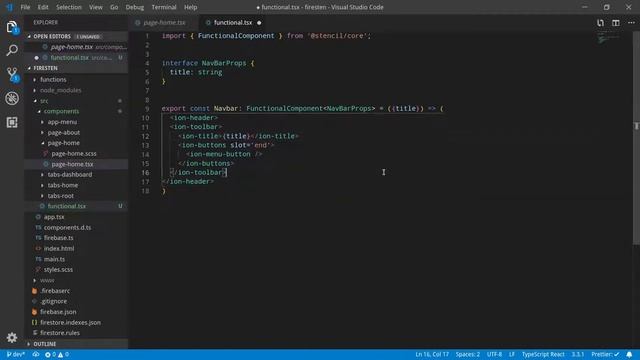Collapse the FIRESTEN project section

[76, 68]
